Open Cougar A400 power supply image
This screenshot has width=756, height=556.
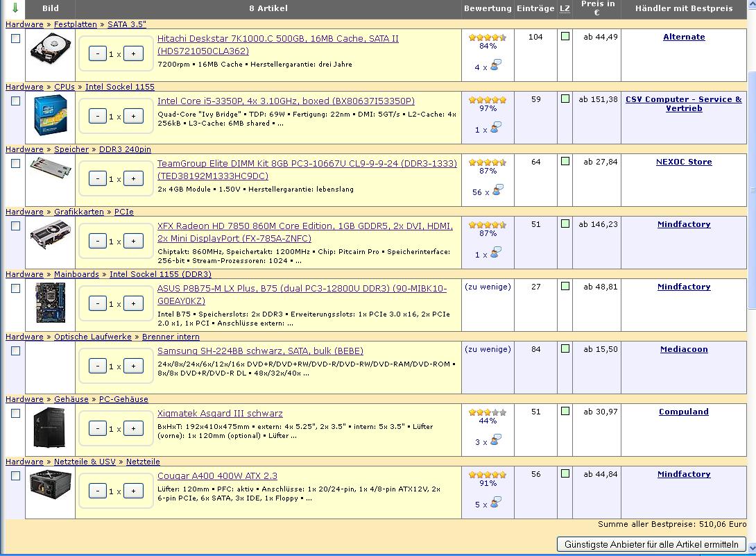[50, 485]
